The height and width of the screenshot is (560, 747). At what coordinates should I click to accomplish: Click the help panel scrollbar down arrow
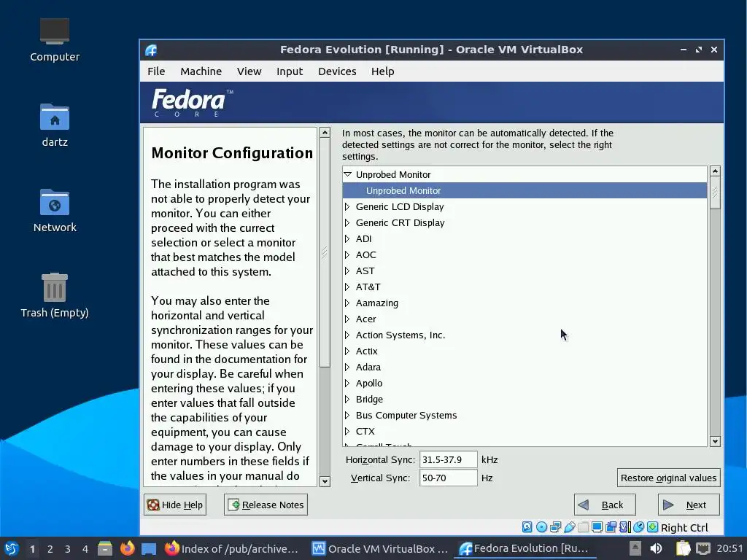(x=325, y=481)
